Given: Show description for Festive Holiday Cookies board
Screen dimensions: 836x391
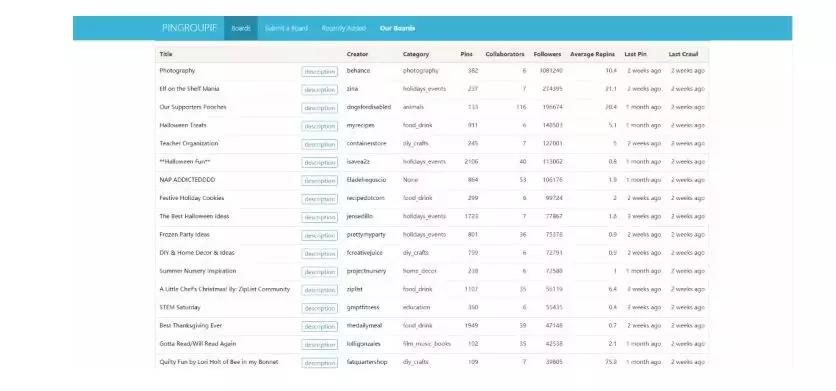Looking at the screenshot, I should click(x=319, y=199).
